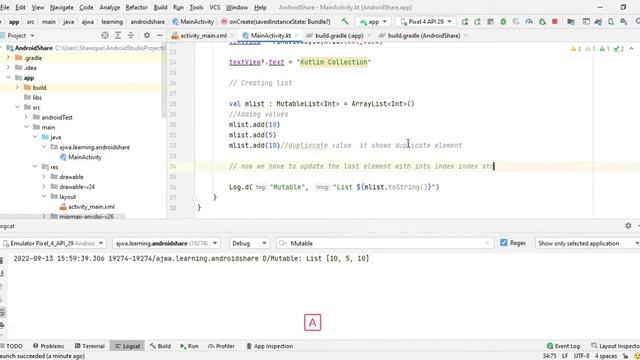Click the Attach Debugger to process icon
The width and height of the screenshot is (640, 360).
[542, 22]
